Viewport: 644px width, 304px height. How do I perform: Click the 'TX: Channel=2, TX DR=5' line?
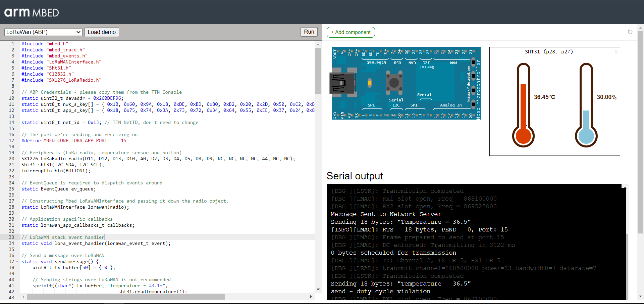(x=416, y=260)
